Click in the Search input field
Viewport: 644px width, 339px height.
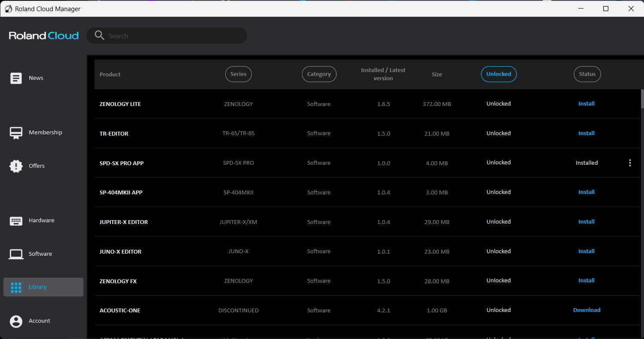[172, 36]
